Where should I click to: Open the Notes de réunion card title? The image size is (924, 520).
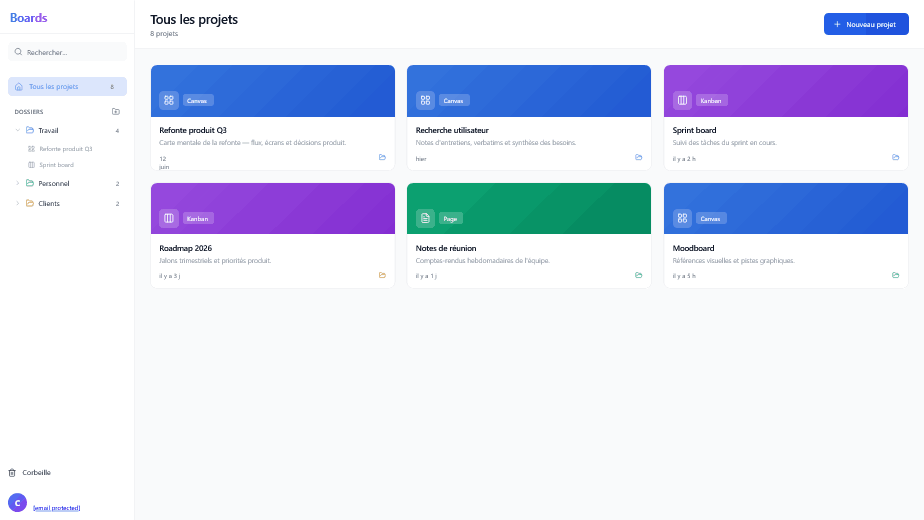(446, 248)
